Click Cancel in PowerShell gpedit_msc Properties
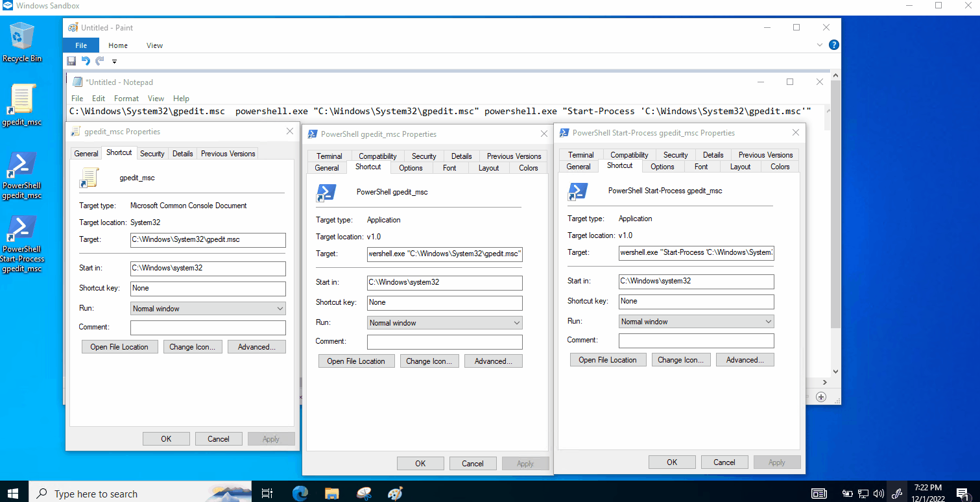The height and width of the screenshot is (502, 980). coord(473,464)
